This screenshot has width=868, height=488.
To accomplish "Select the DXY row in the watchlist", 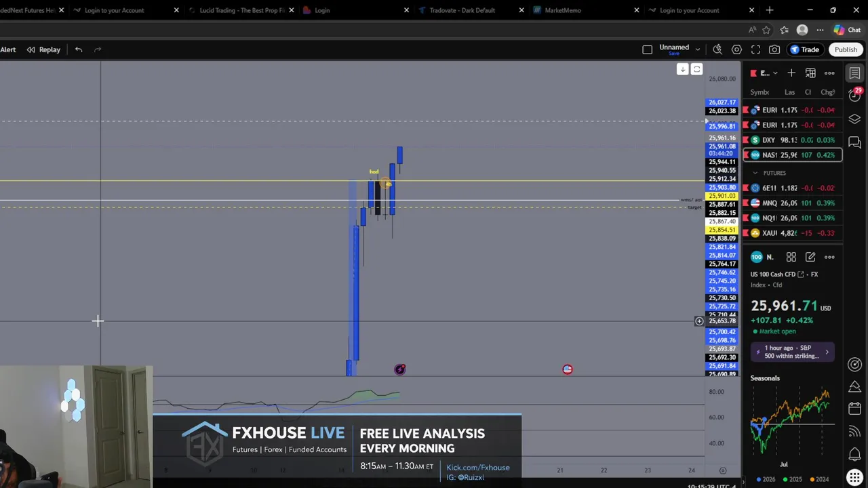I will pos(793,140).
